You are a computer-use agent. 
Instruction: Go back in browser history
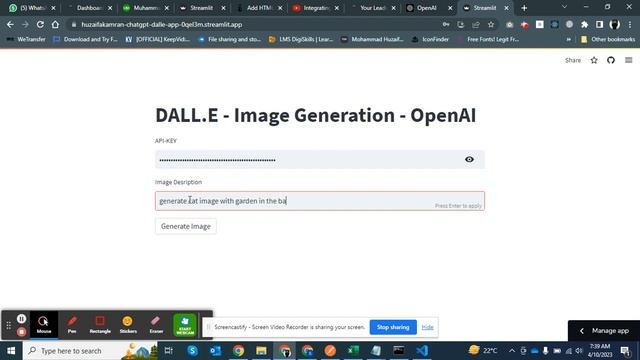[10, 24]
